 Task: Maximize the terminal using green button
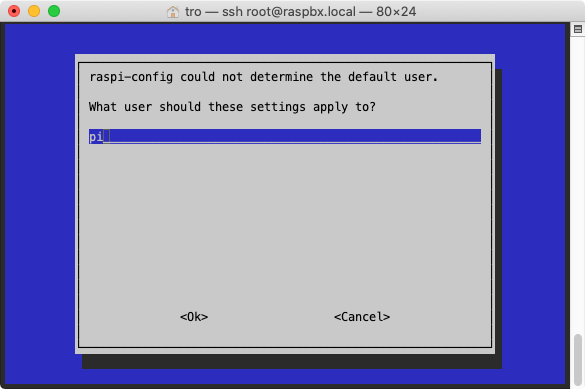pyautogui.click(x=54, y=11)
